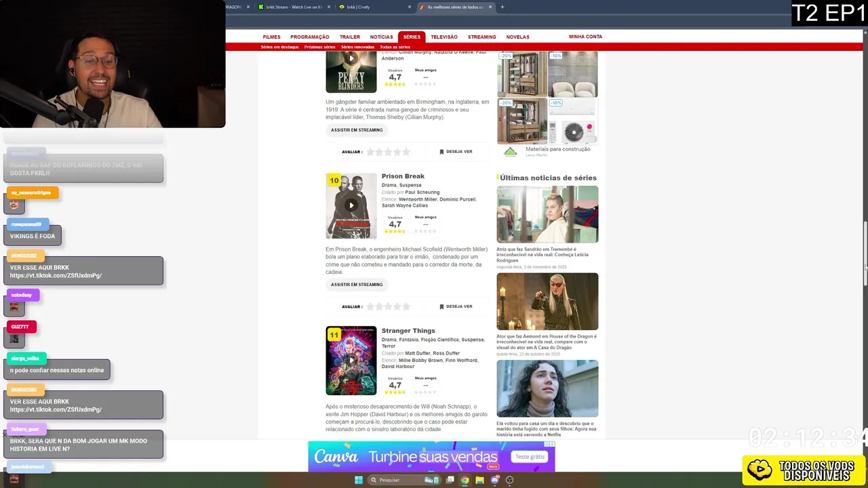Open Discord from the taskbar
This screenshot has width=868, height=488.
pyautogui.click(x=494, y=480)
